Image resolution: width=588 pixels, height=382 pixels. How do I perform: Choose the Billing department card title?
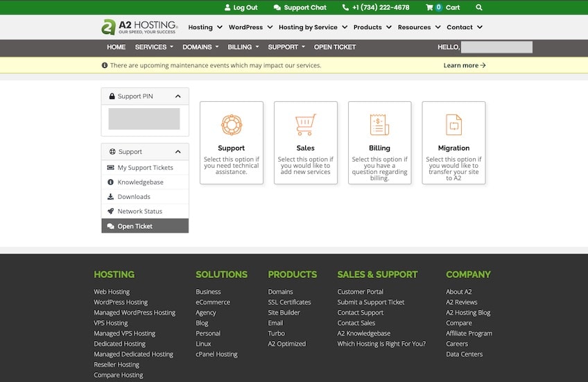pyautogui.click(x=379, y=148)
